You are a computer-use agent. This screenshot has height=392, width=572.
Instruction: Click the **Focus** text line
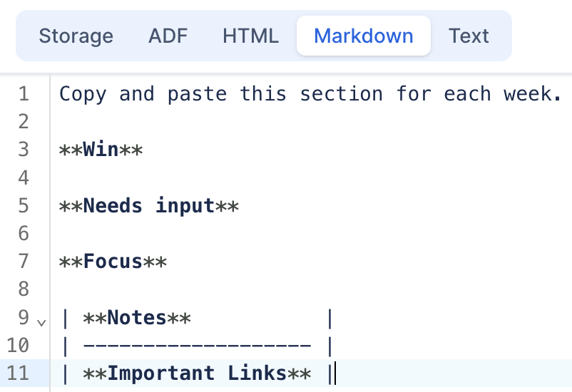click(x=113, y=262)
